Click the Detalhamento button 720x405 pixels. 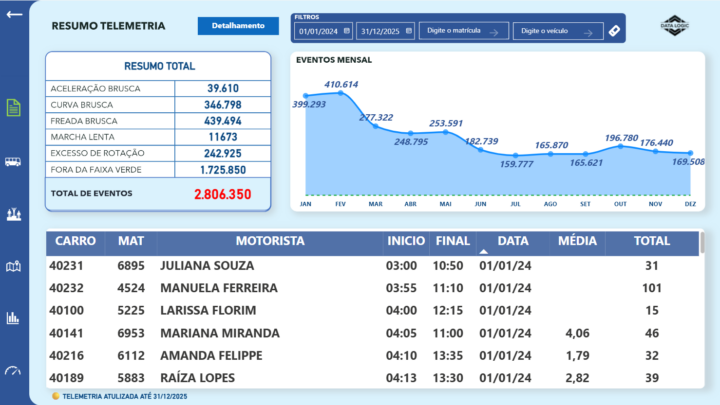(x=238, y=26)
